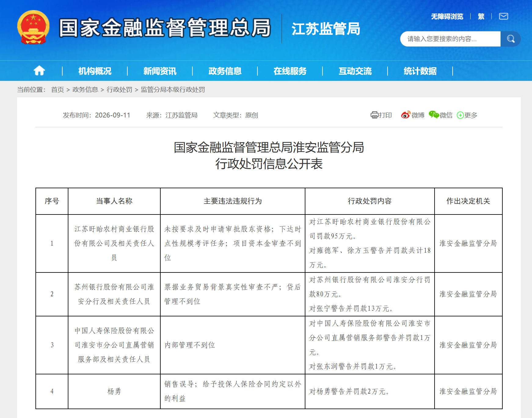532x418 pixels.
Task: Click the article title 行政处罚信息公开表
Action: (269, 164)
